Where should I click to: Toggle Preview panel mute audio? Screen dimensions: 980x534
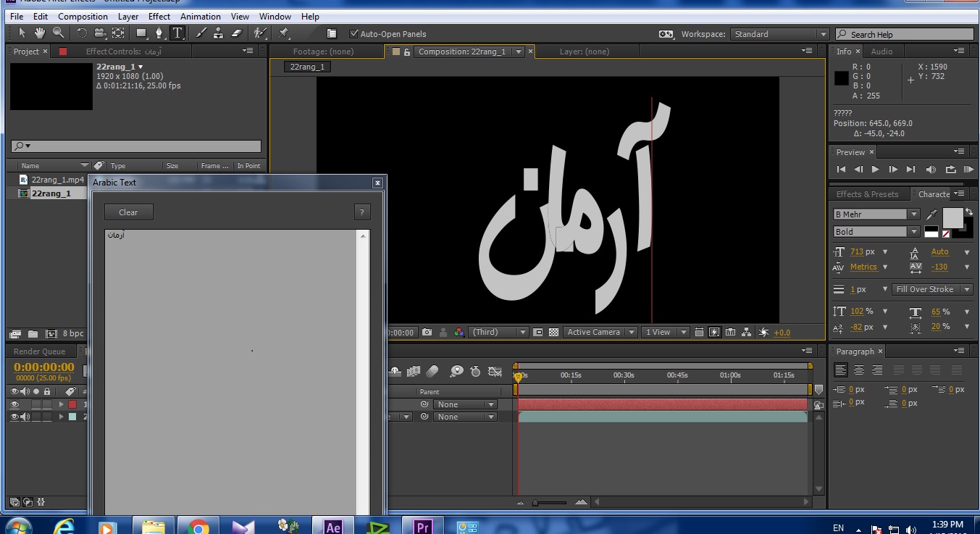(x=931, y=170)
